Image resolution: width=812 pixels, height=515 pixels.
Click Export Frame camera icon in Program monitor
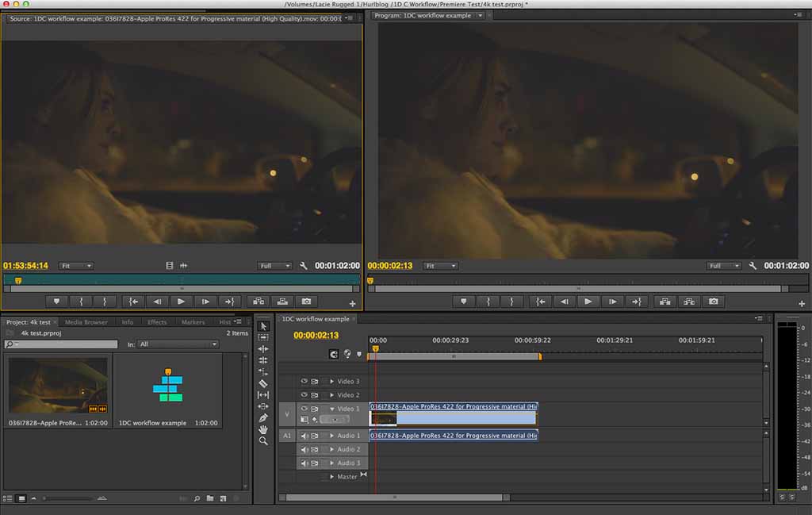pyautogui.click(x=714, y=302)
